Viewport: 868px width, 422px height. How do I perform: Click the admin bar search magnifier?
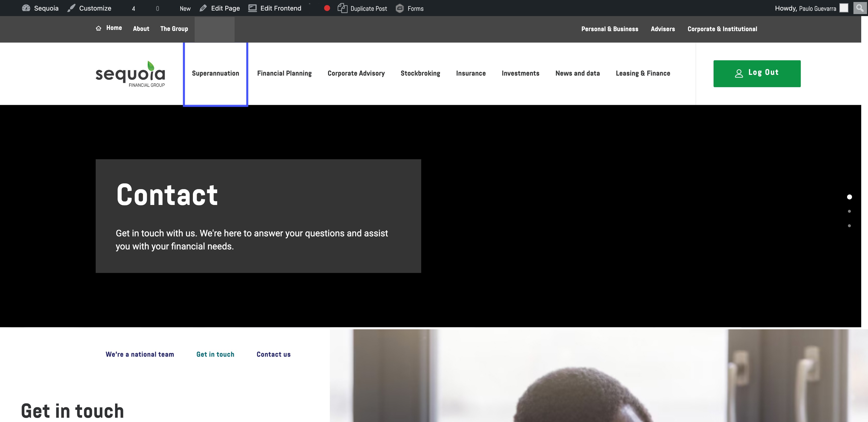click(859, 8)
